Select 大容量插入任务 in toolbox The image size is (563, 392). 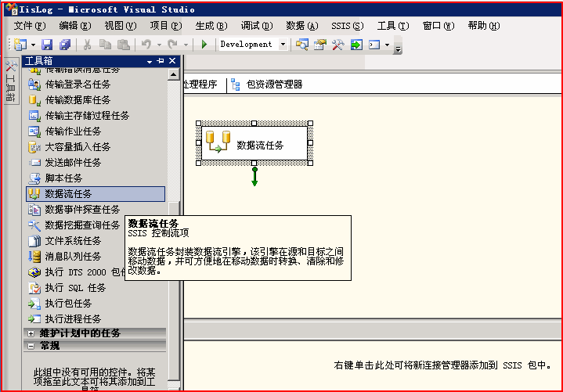[x=96, y=146]
